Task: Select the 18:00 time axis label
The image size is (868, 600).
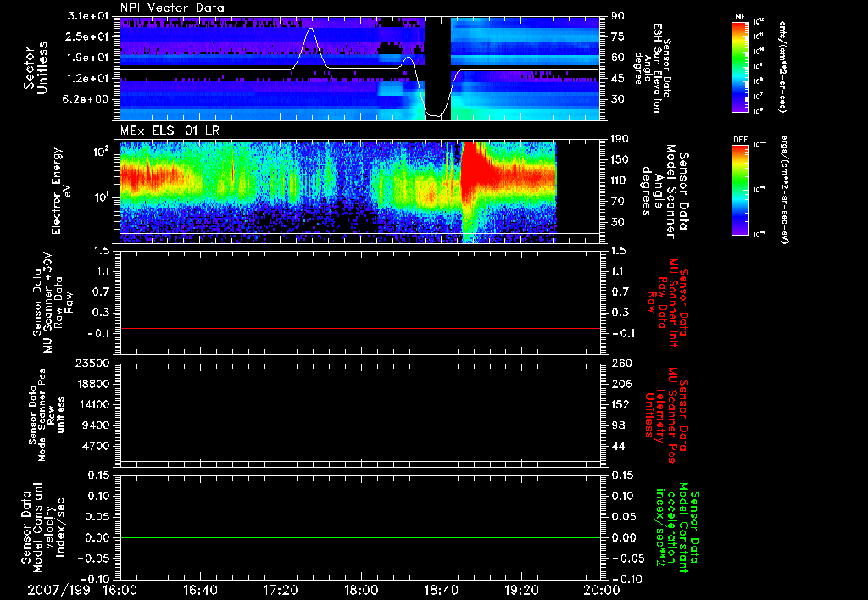Action: coord(361,590)
